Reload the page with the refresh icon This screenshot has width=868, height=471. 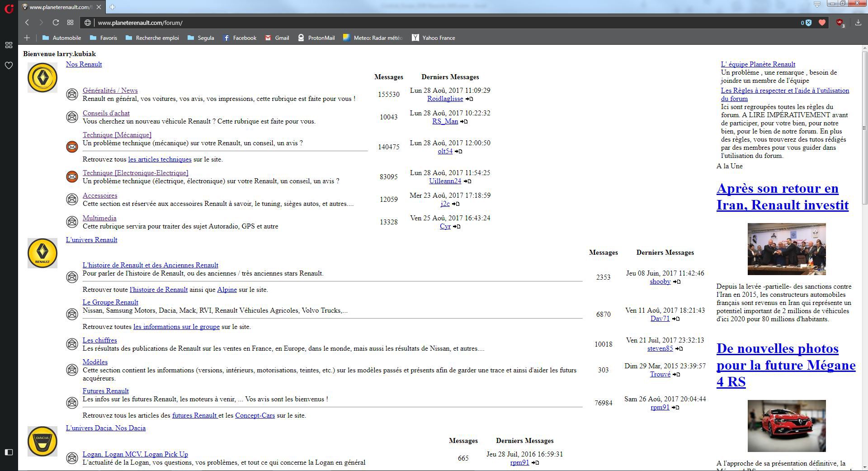[x=56, y=23]
